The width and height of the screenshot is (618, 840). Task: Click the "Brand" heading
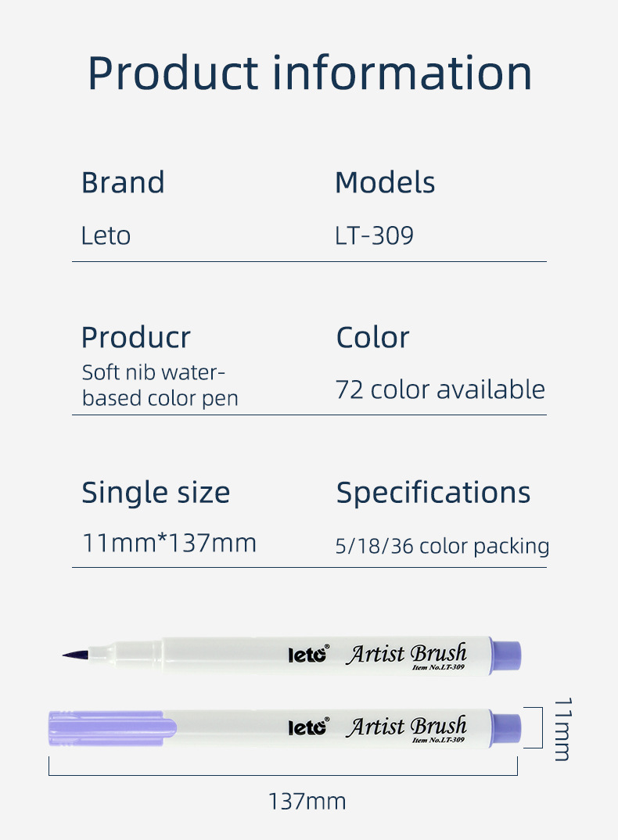pos(123,182)
